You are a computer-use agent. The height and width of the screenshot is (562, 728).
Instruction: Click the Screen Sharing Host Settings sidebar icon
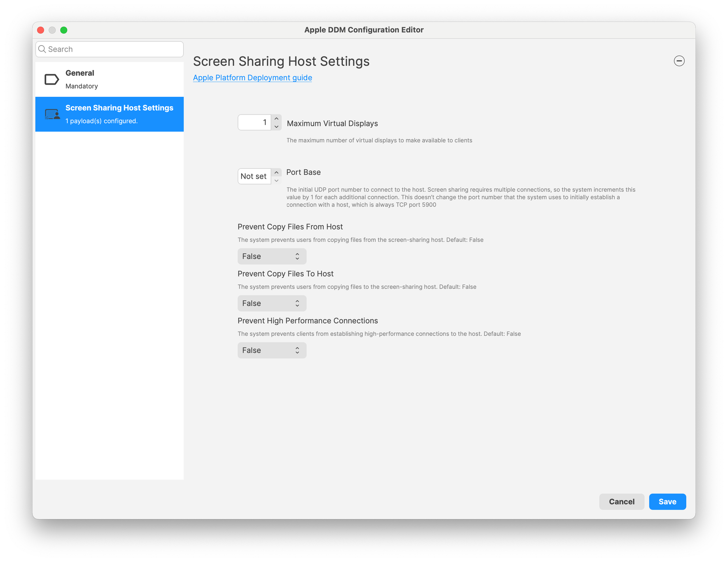pyautogui.click(x=52, y=114)
